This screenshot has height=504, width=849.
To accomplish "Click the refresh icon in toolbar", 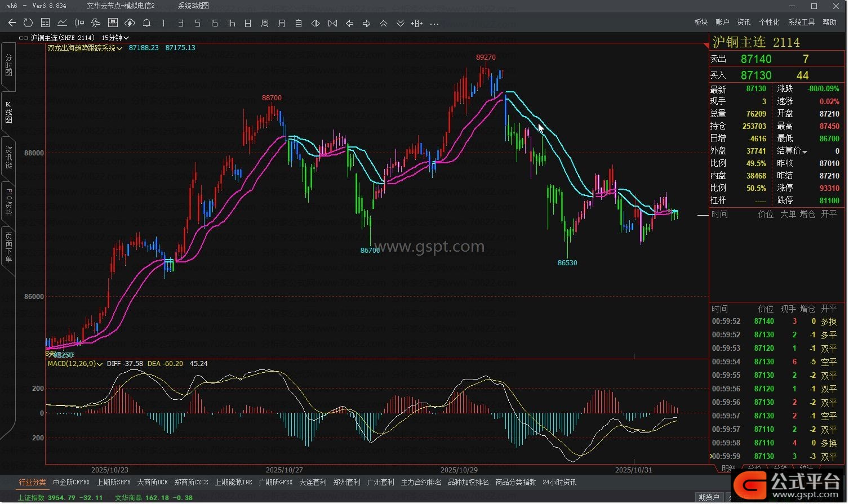I will point(28,23).
